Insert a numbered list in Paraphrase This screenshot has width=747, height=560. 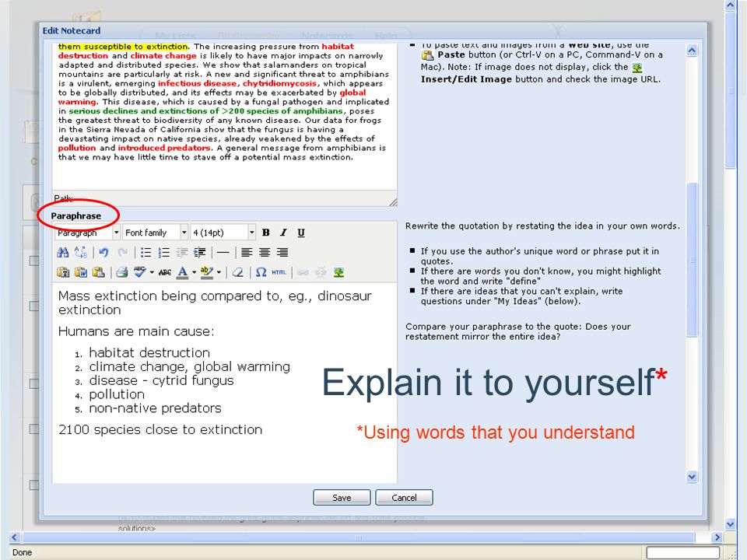(163, 252)
